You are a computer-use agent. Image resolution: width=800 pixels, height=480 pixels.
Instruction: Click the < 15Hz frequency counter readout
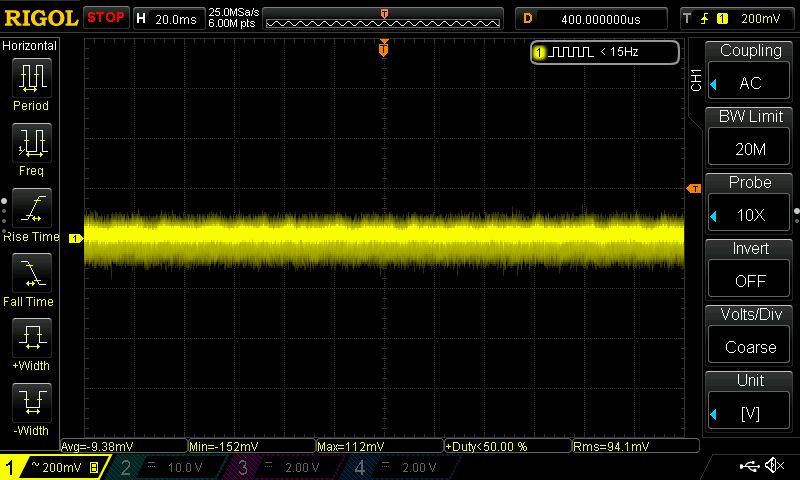point(619,52)
